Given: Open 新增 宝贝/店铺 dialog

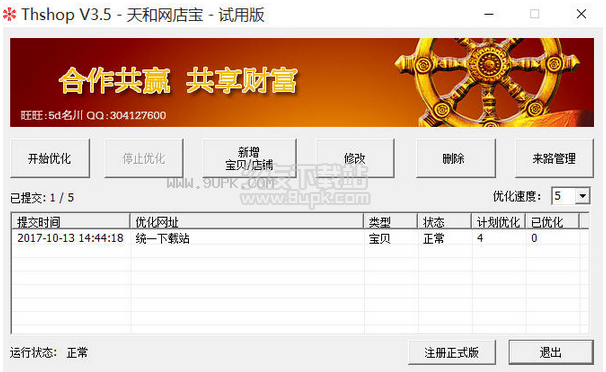Looking at the screenshot, I should click(x=249, y=158).
